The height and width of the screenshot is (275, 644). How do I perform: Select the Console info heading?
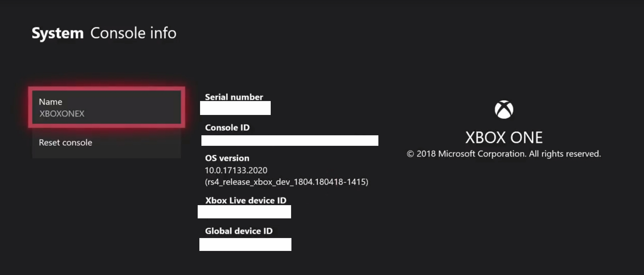(x=133, y=33)
